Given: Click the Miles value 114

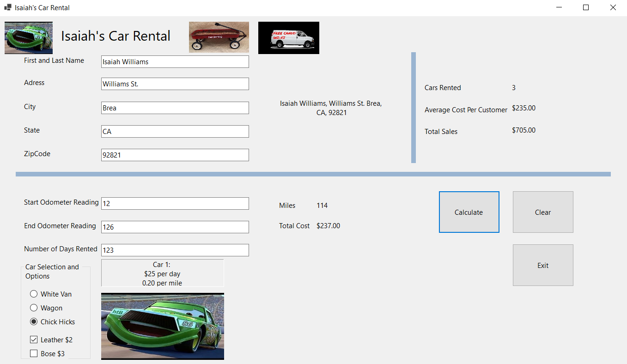Looking at the screenshot, I should pyautogui.click(x=322, y=206).
